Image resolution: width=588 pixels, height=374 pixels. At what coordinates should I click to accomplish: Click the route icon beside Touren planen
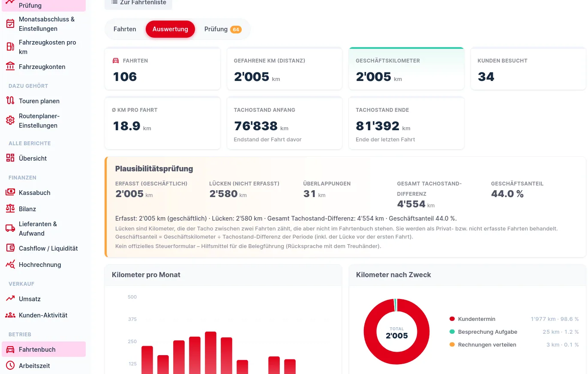[x=10, y=101]
